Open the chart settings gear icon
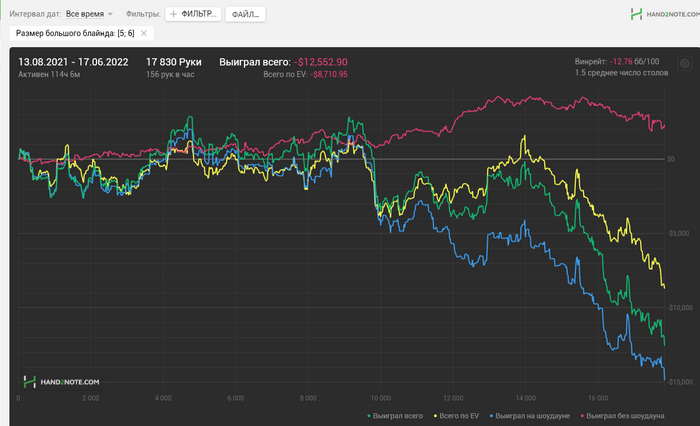The width and height of the screenshot is (700, 426). tap(684, 63)
